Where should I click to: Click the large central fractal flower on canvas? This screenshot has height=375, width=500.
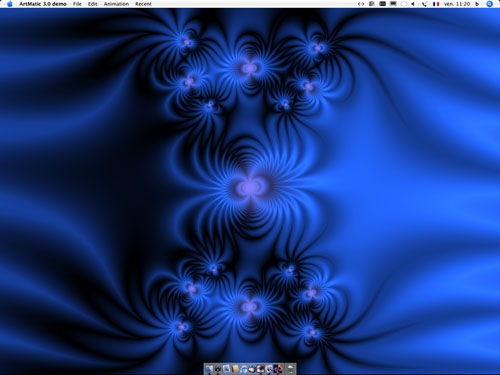pyautogui.click(x=249, y=187)
